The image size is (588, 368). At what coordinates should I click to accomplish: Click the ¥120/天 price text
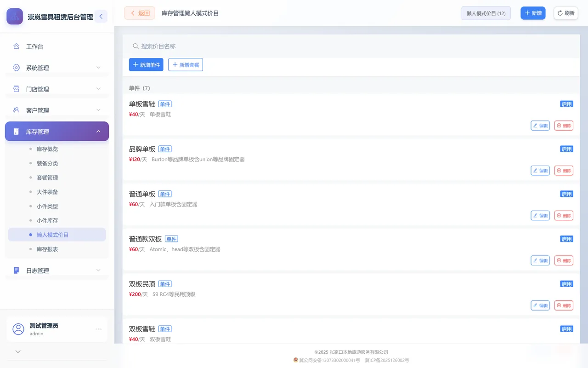[138, 160]
